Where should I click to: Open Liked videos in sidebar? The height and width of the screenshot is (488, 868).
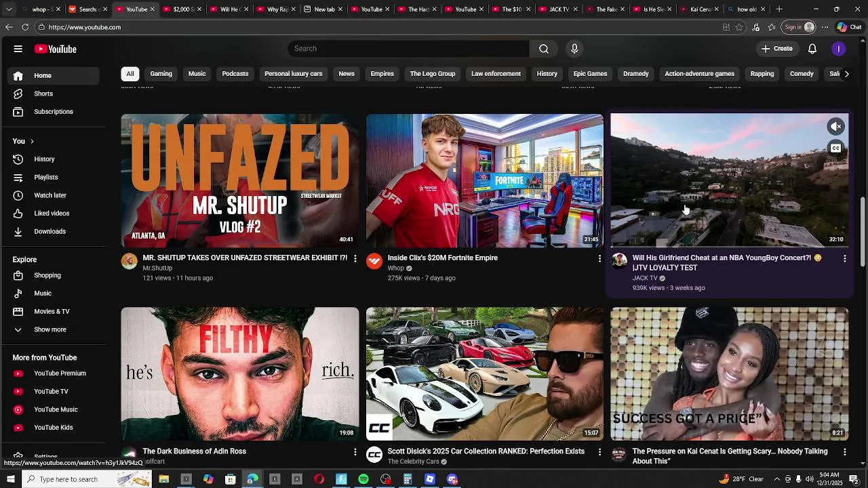click(x=52, y=213)
